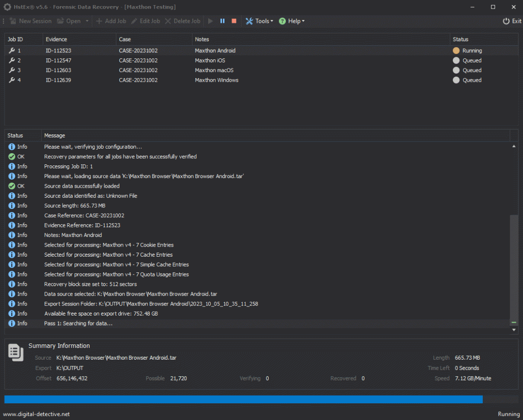
Task: Click the Queued status dot of Maxthon iOS job
Action: tap(456, 60)
